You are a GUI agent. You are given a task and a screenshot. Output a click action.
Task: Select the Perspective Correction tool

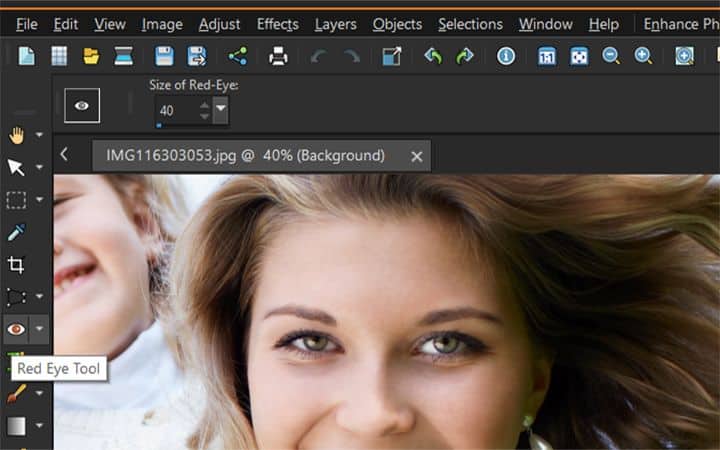17,297
